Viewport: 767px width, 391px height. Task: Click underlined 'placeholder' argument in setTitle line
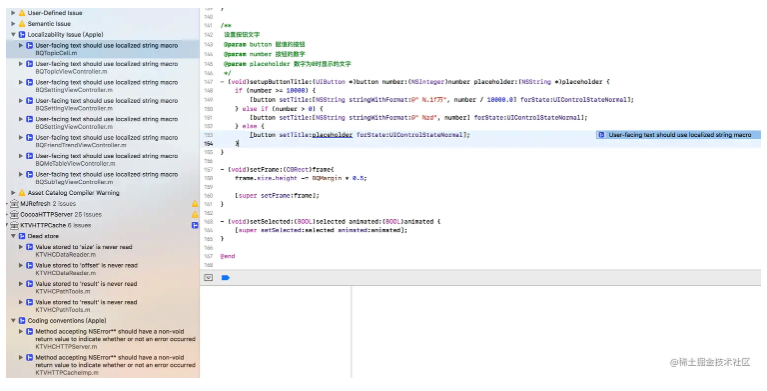(x=332, y=135)
